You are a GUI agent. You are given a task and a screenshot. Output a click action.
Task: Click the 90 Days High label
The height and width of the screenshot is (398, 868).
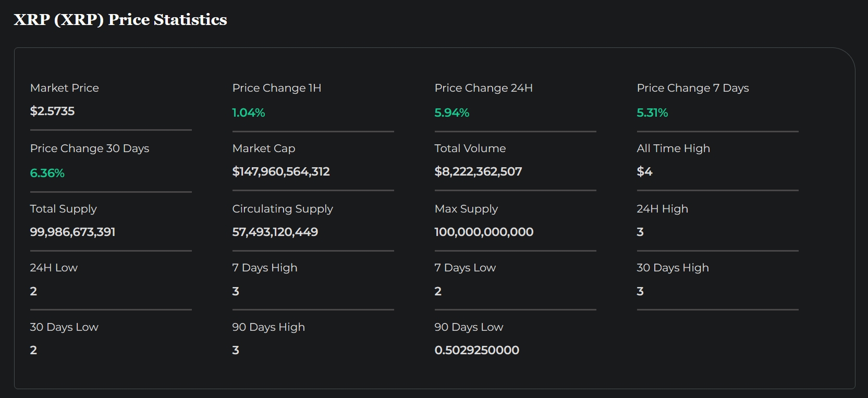tap(268, 327)
